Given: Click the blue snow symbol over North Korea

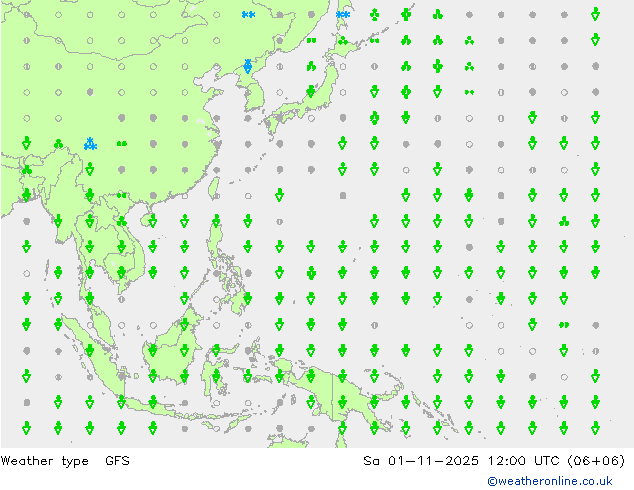Looking at the screenshot, I should [x=248, y=66].
